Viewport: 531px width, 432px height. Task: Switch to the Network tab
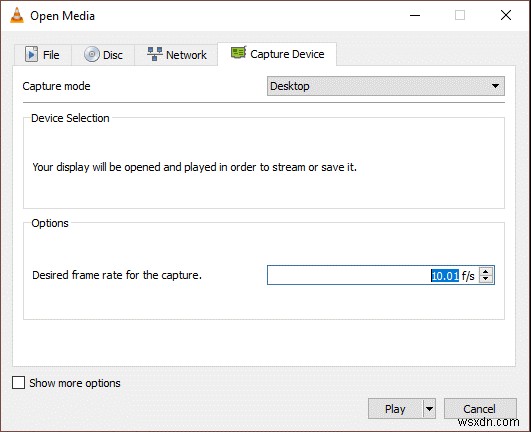tap(176, 55)
